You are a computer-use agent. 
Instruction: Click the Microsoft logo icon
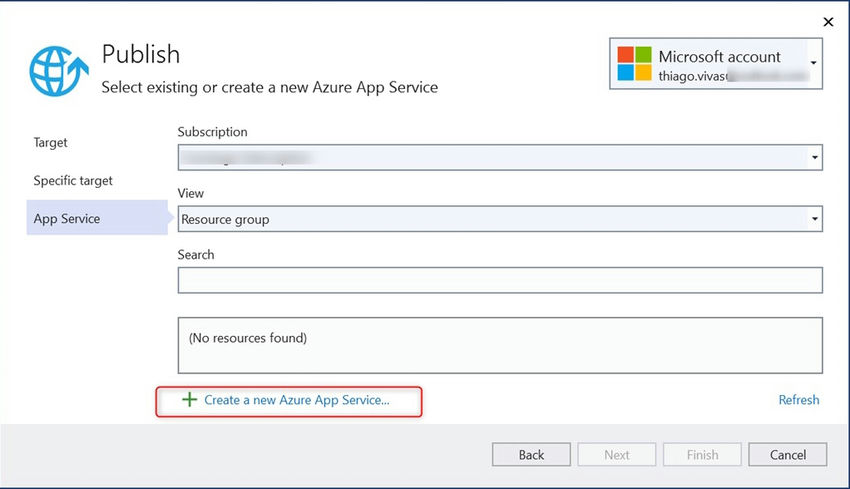tap(634, 63)
